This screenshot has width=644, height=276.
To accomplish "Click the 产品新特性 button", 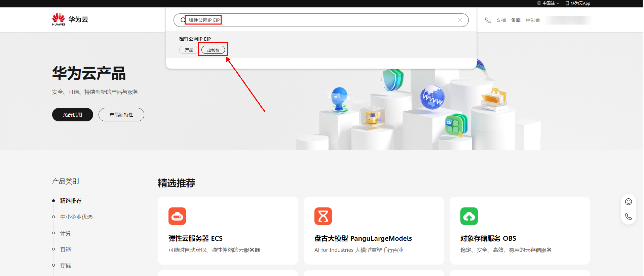I will (121, 115).
